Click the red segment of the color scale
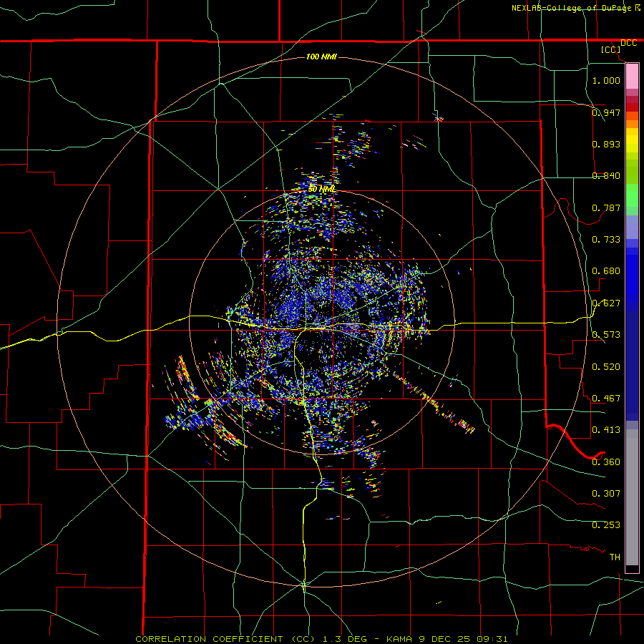Screen dimensions: 644x644 (632, 107)
